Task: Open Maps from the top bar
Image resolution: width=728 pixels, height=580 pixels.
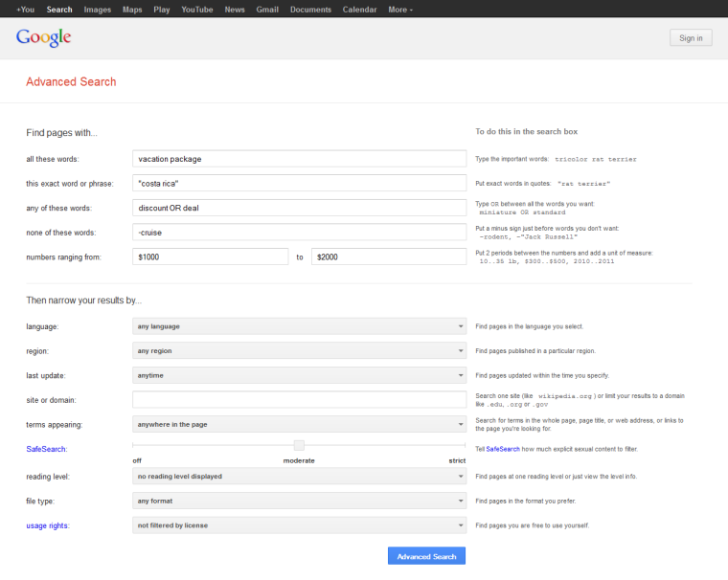Action: coord(132,10)
